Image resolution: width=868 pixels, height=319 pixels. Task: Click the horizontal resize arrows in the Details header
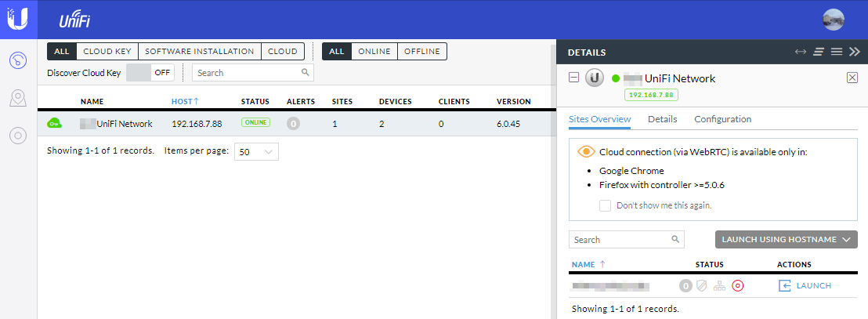(800, 52)
